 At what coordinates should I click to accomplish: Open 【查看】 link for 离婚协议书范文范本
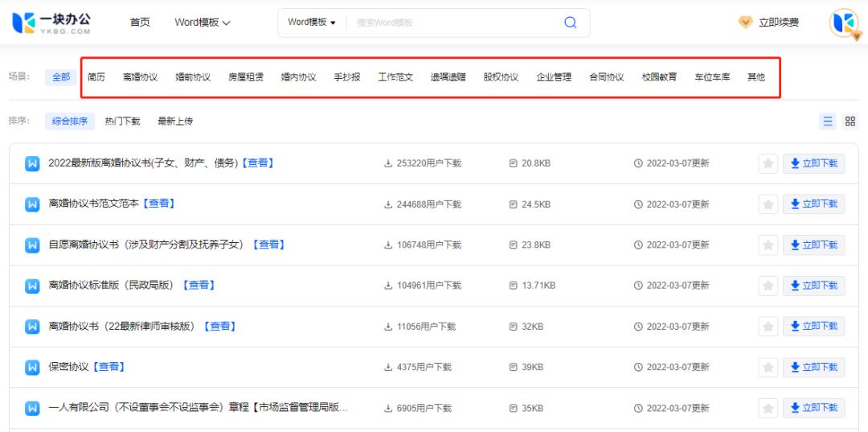coord(158,204)
